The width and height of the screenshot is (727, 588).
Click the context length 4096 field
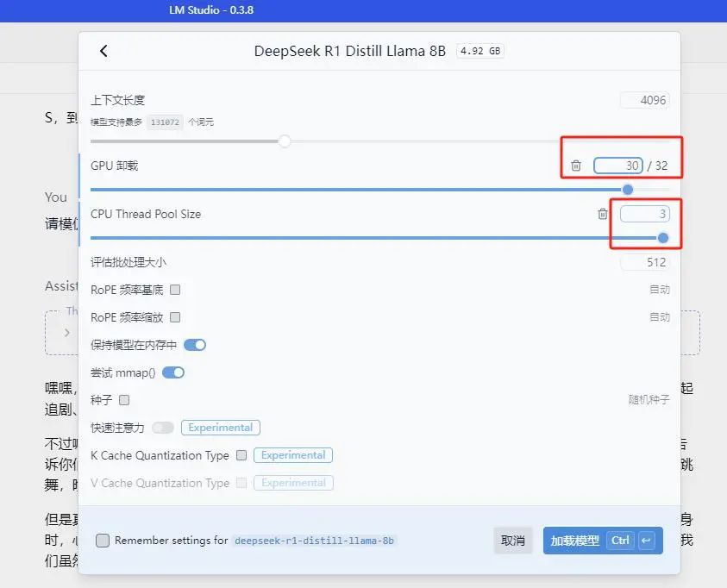point(645,100)
